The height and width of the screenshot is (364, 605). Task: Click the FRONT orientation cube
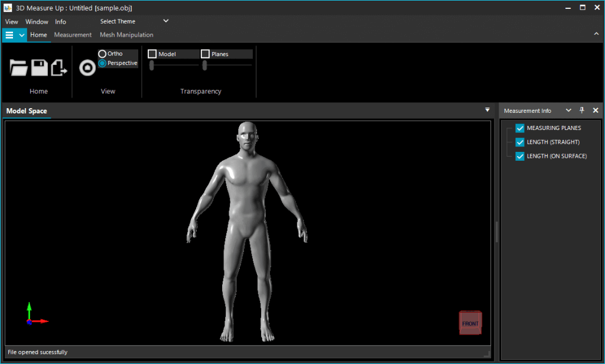tap(470, 323)
